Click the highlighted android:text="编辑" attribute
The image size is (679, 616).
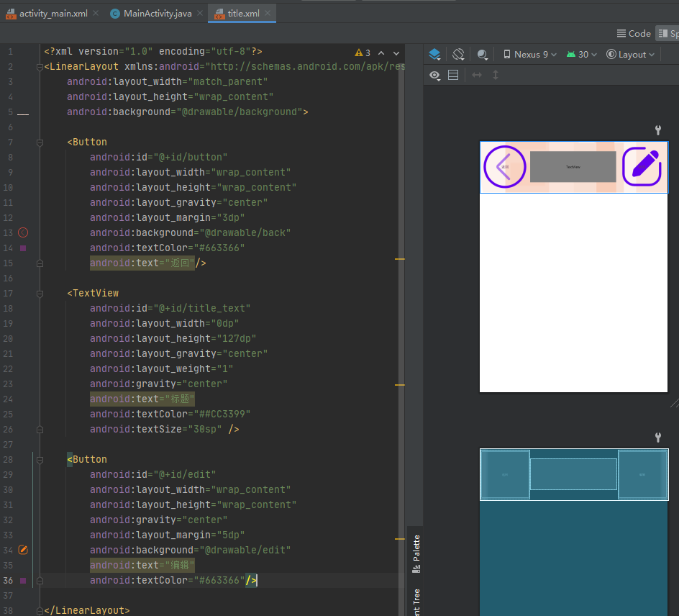[x=142, y=566]
